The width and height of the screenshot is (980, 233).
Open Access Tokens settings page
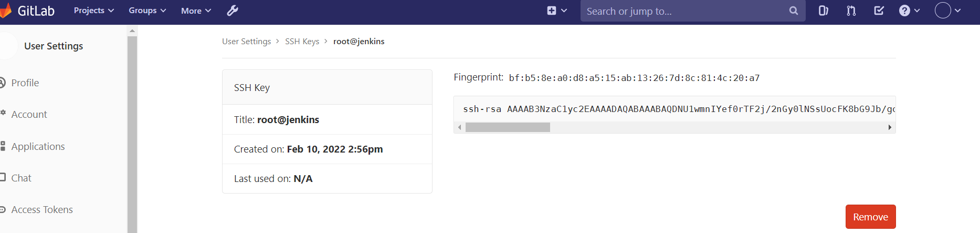click(x=42, y=209)
